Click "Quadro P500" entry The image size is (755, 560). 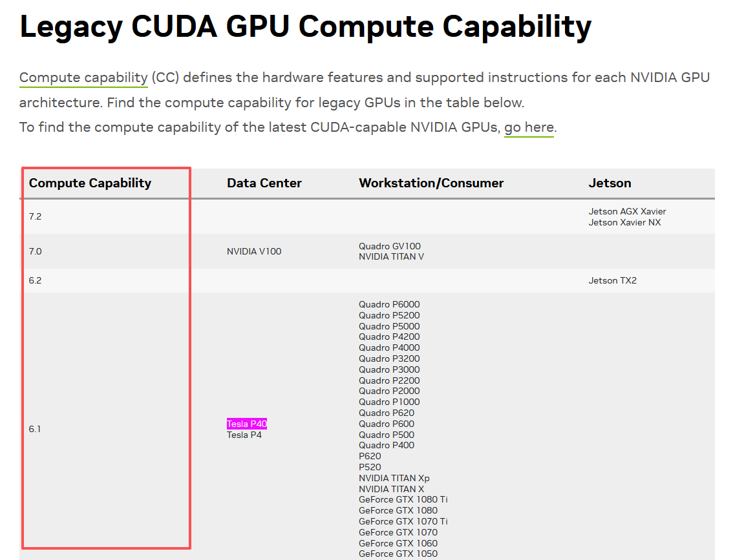click(x=386, y=435)
